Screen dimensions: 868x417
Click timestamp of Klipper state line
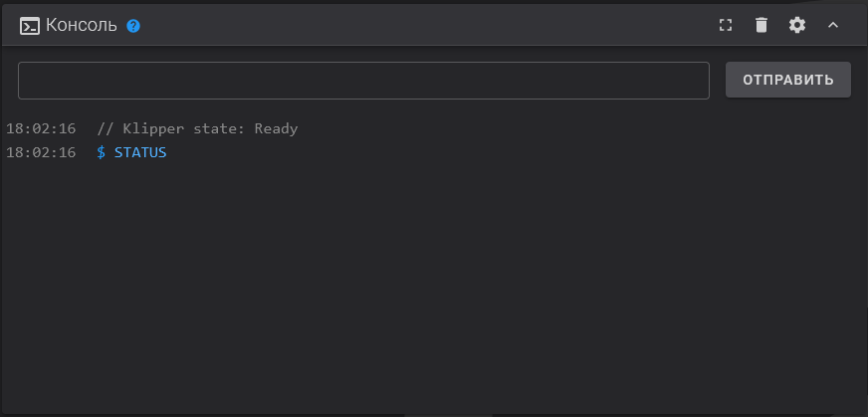(41, 129)
